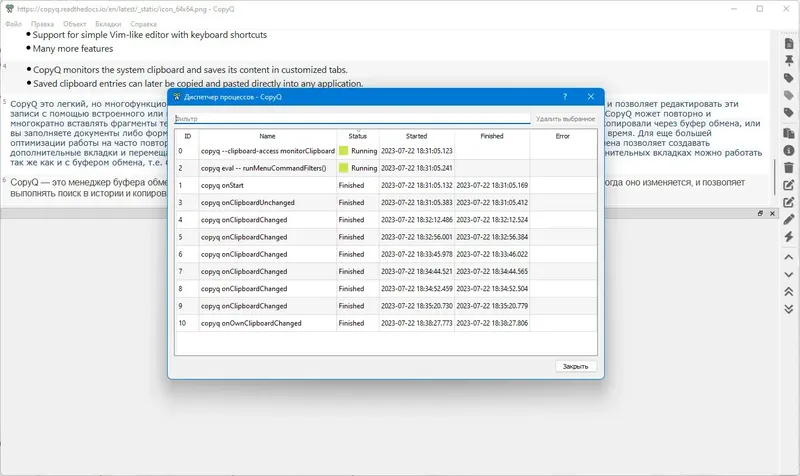Click the CopyQ app icon in main title bar
This screenshot has width=800, height=476.
(10, 9)
